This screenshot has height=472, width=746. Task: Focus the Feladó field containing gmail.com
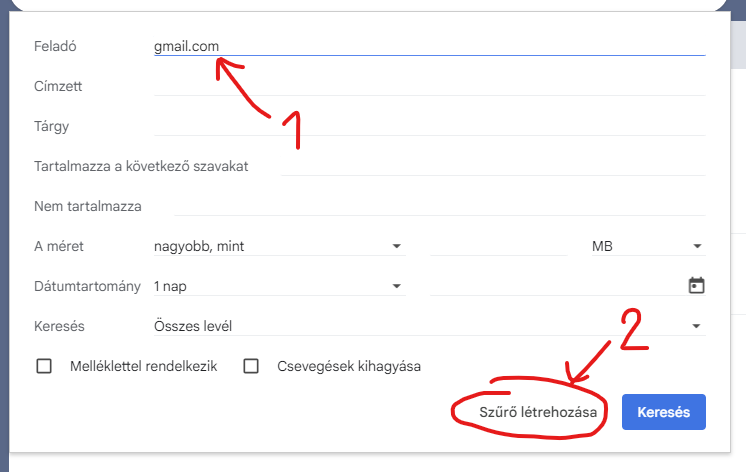click(x=430, y=46)
